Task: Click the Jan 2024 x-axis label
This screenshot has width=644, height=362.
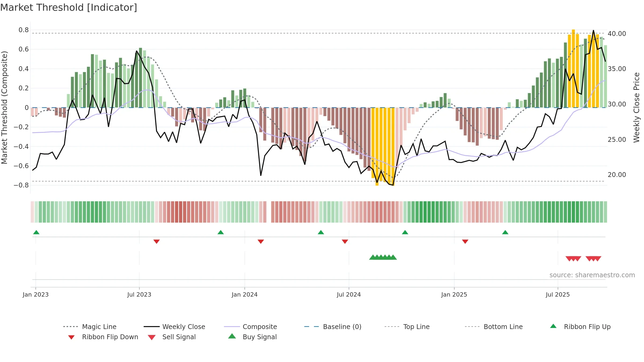Action: 245,294
